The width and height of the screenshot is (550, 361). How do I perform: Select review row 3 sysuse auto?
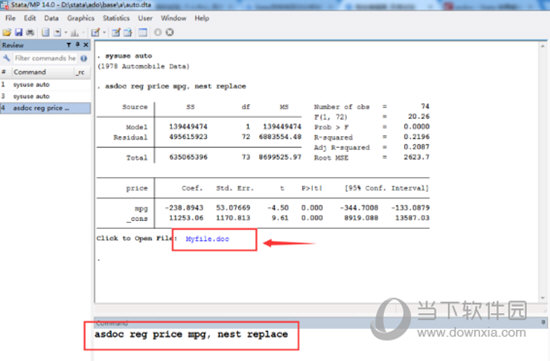point(45,96)
